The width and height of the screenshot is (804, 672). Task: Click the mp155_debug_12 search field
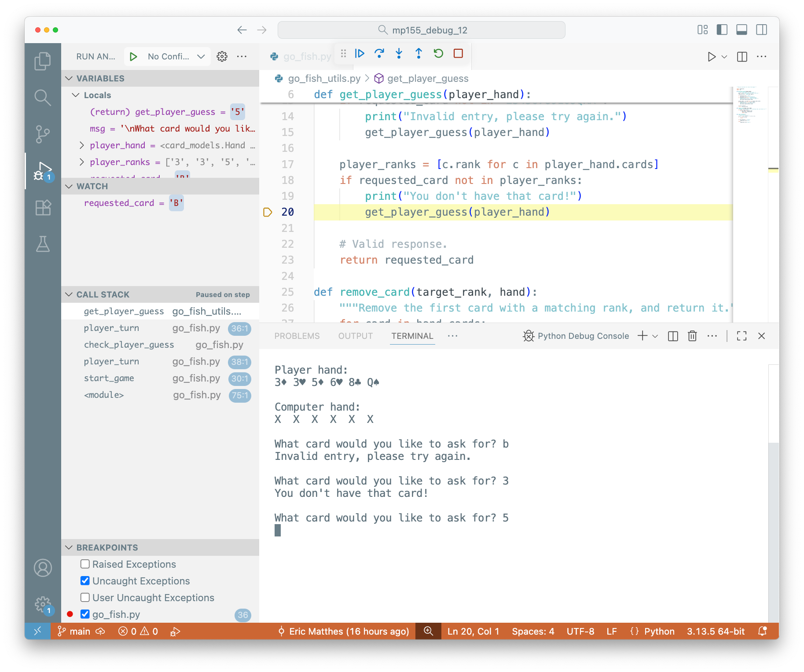pos(421,30)
